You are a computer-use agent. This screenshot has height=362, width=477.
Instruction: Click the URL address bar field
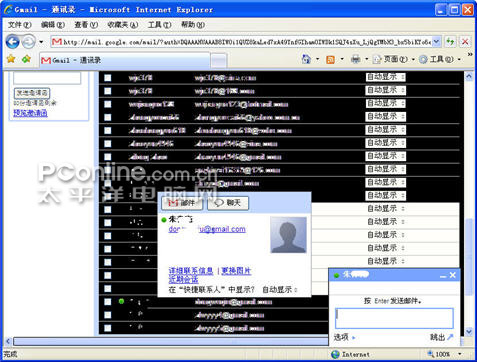pyautogui.click(x=247, y=42)
